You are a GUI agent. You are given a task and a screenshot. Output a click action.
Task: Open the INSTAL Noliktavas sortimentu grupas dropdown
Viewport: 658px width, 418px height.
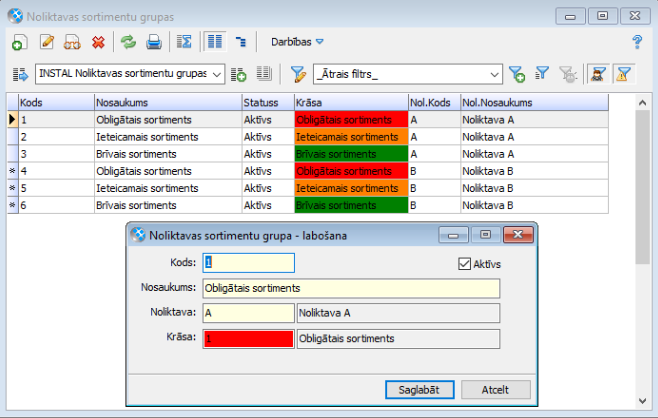pyautogui.click(x=130, y=74)
